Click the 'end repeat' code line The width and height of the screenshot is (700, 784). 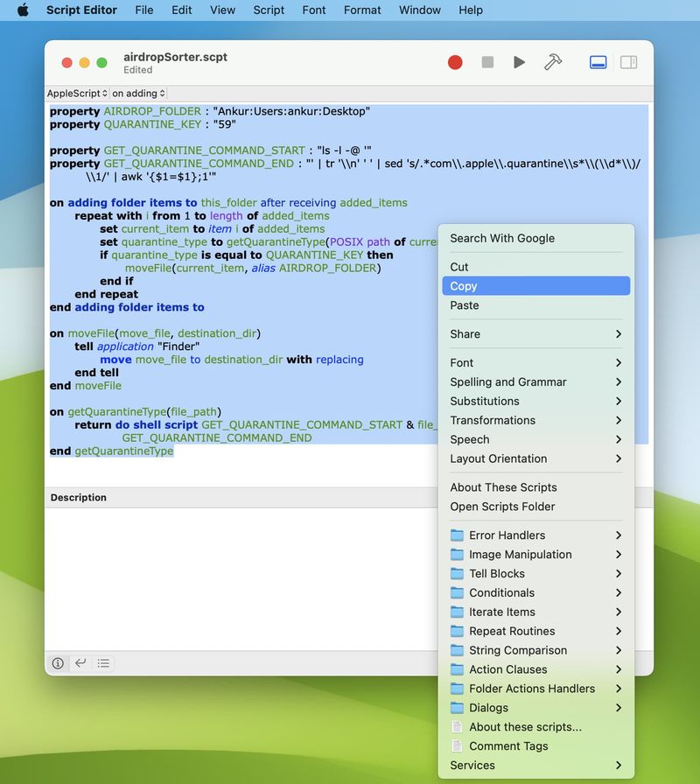107,294
